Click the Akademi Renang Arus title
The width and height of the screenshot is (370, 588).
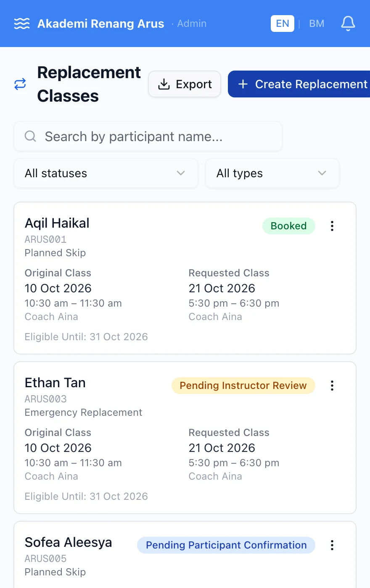(101, 24)
